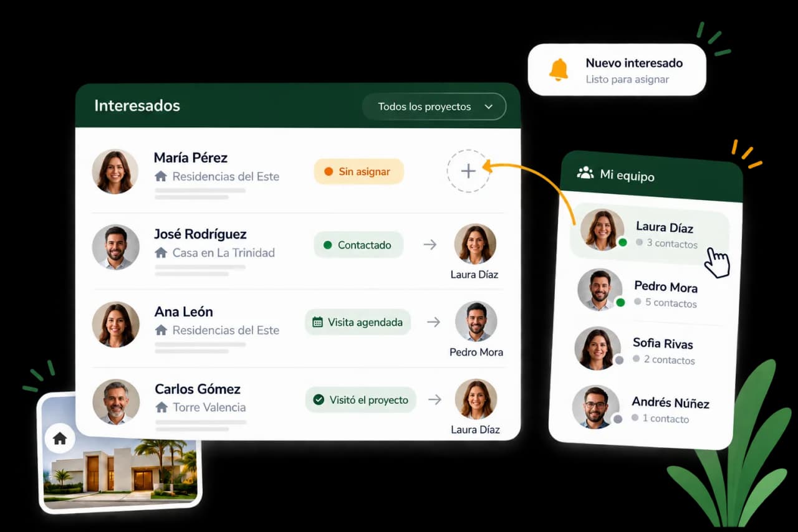
Task: Click the home icon beside Torre Valencia
Action: pos(161,407)
